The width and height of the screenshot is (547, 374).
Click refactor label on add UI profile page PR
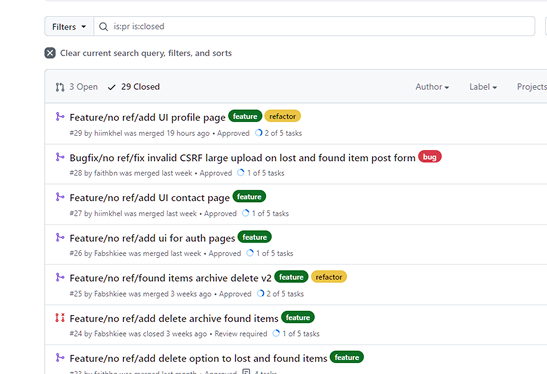(x=283, y=116)
